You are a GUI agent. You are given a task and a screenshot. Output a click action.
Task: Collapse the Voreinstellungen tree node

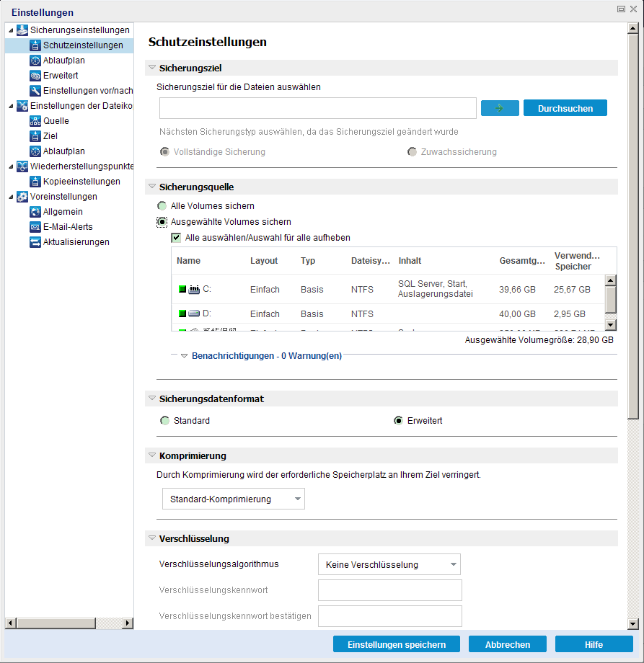coord(11,197)
